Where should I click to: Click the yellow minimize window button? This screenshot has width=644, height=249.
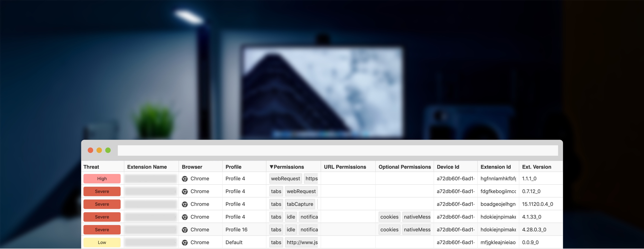tap(99, 150)
